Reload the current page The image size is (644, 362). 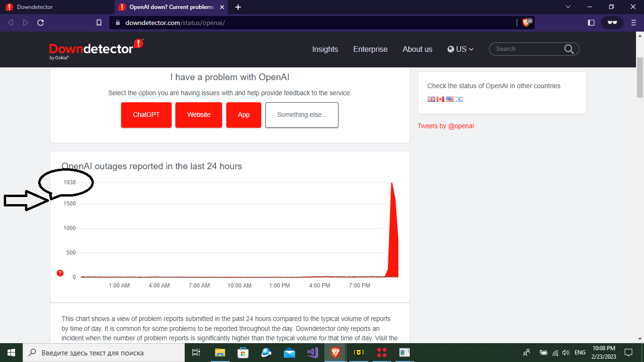coord(41,23)
